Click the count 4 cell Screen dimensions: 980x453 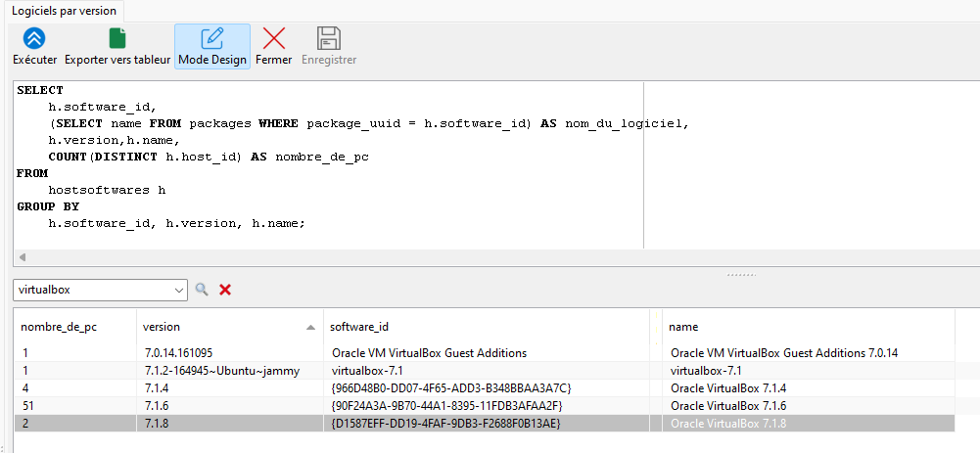[x=75, y=388]
